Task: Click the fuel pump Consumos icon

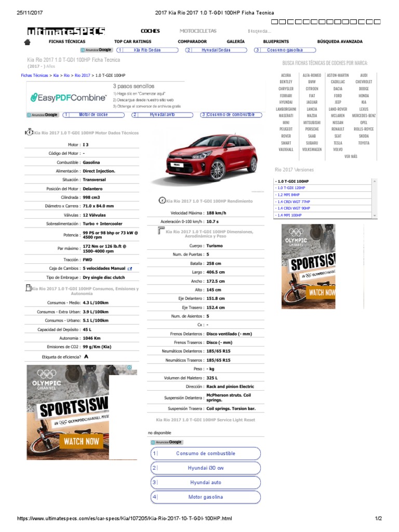Action: [x=29, y=288]
